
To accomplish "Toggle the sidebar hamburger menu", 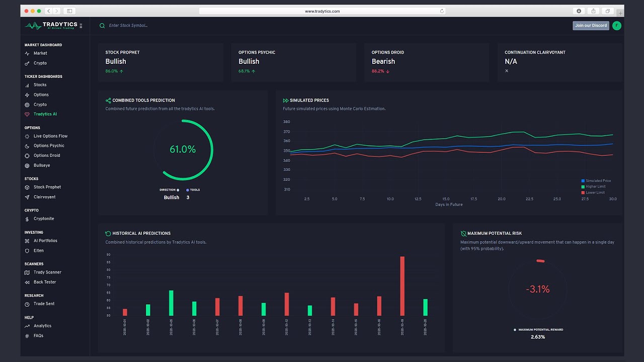I will (81, 26).
